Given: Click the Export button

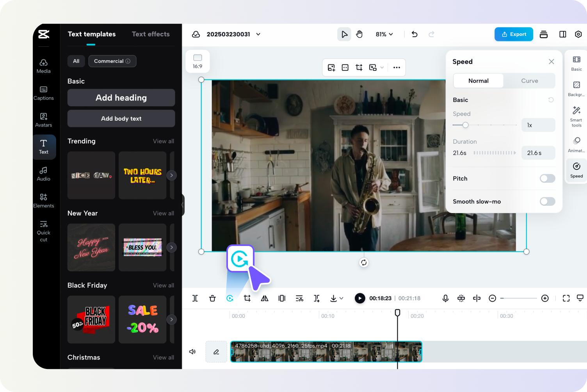Looking at the screenshot, I should click(x=514, y=34).
